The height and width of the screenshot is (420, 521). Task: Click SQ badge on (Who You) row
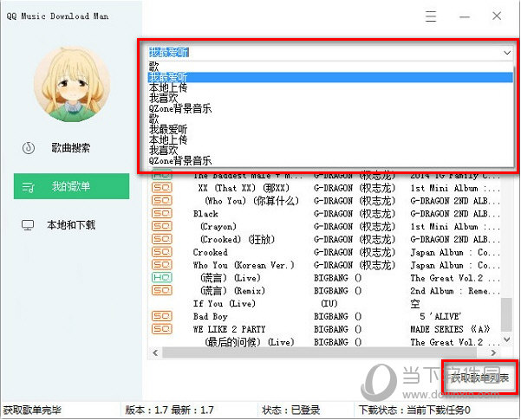click(x=162, y=201)
